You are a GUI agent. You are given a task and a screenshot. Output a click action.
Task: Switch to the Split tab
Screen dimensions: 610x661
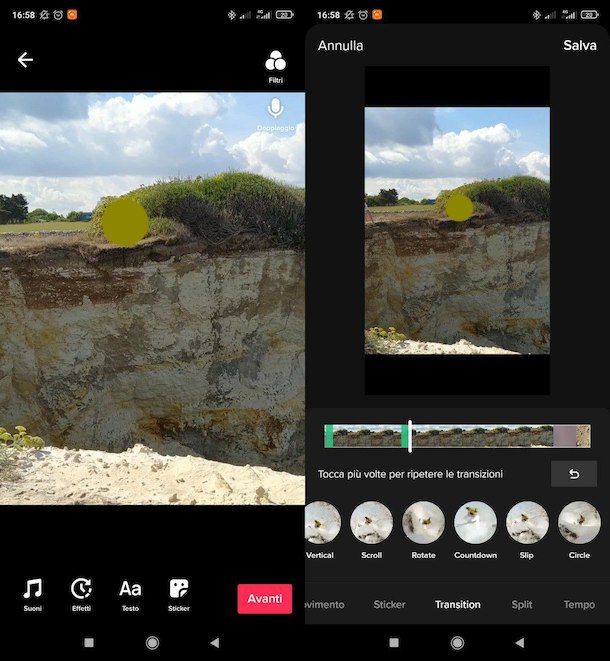coord(521,605)
